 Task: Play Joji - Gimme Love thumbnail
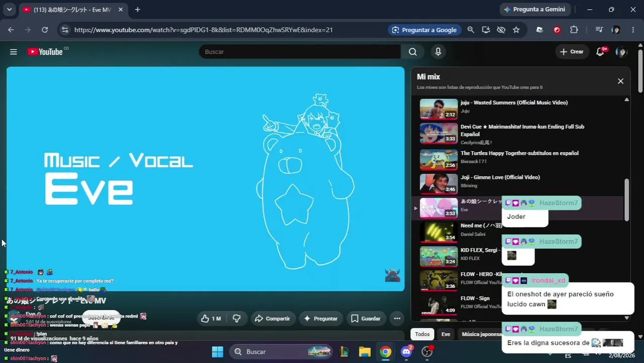(439, 184)
